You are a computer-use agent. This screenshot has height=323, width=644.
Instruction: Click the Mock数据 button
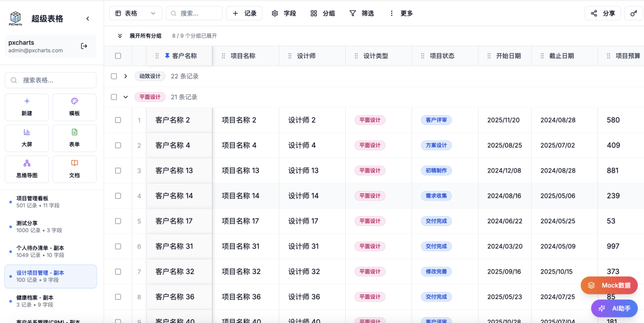609,285
